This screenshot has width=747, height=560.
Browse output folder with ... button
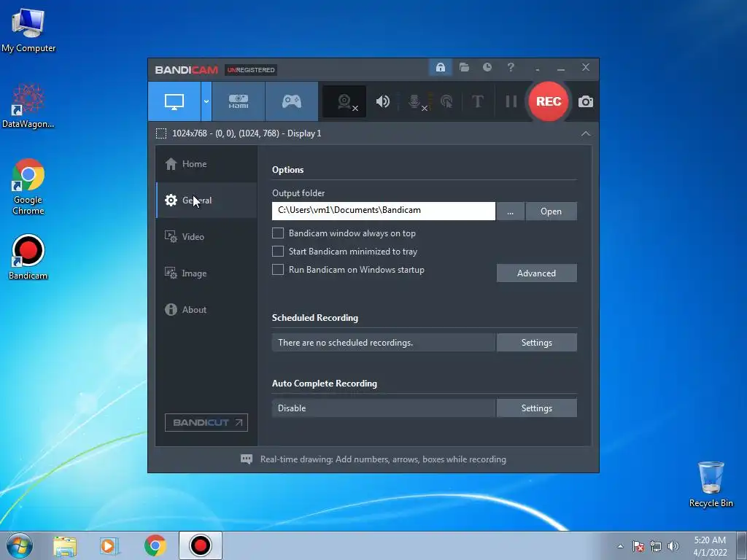(510, 211)
